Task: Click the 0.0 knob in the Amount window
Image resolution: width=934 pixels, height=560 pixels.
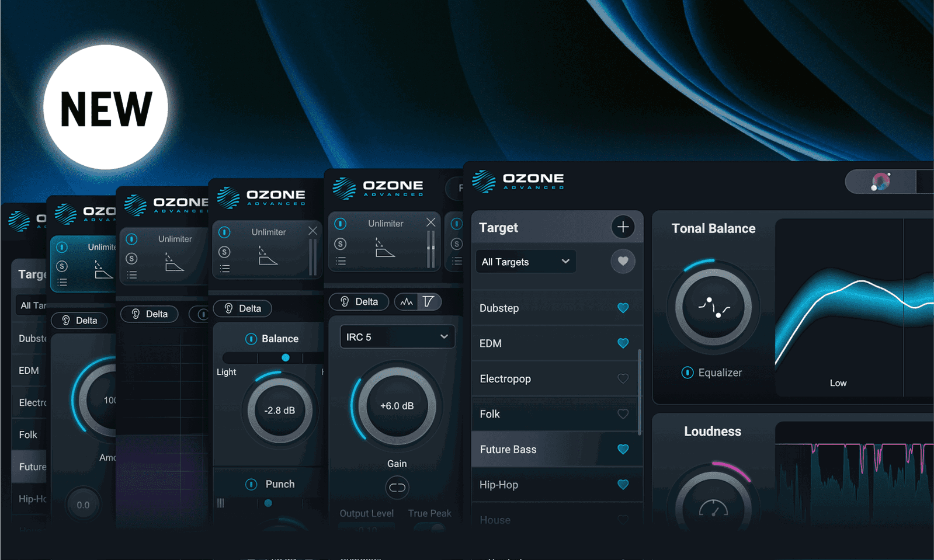Action: click(83, 505)
